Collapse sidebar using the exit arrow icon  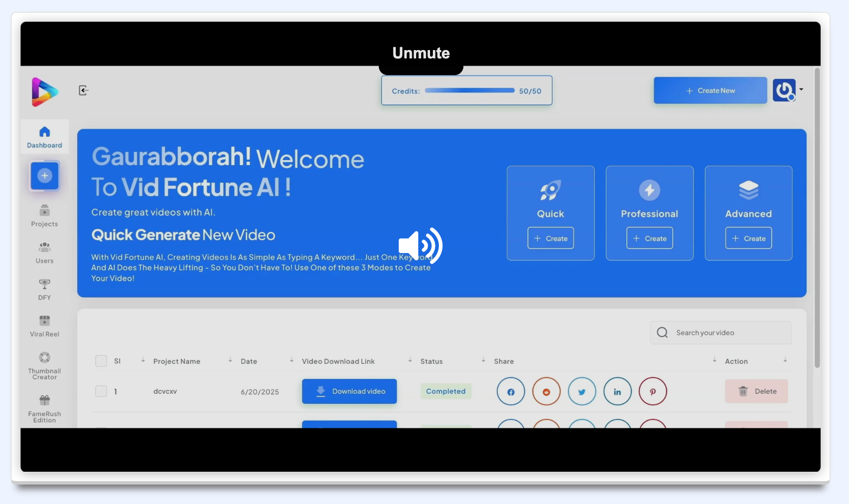point(83,90)
